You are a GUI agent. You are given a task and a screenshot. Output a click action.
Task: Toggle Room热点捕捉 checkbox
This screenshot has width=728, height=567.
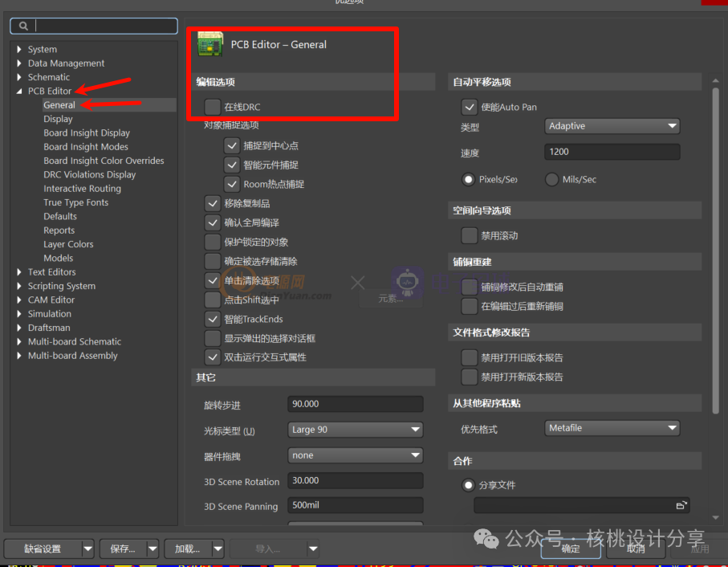click(x=232, y=185)
